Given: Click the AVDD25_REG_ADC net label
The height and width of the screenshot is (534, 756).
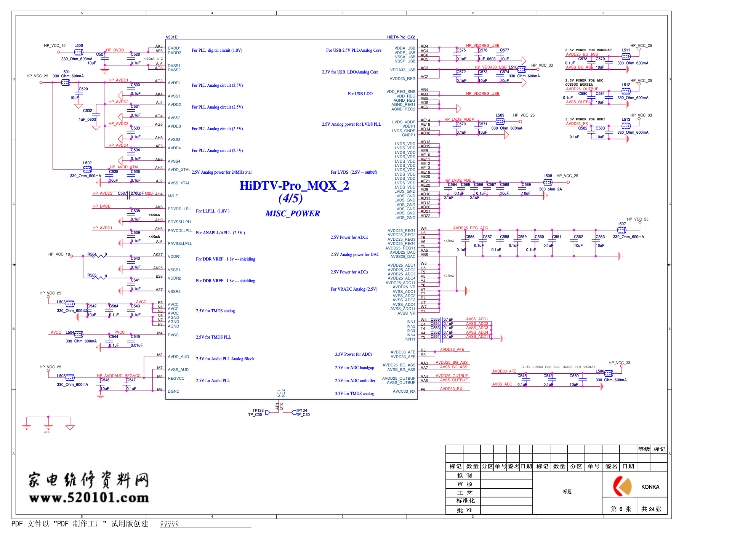Looking at the screenshot, I should 471,228.
